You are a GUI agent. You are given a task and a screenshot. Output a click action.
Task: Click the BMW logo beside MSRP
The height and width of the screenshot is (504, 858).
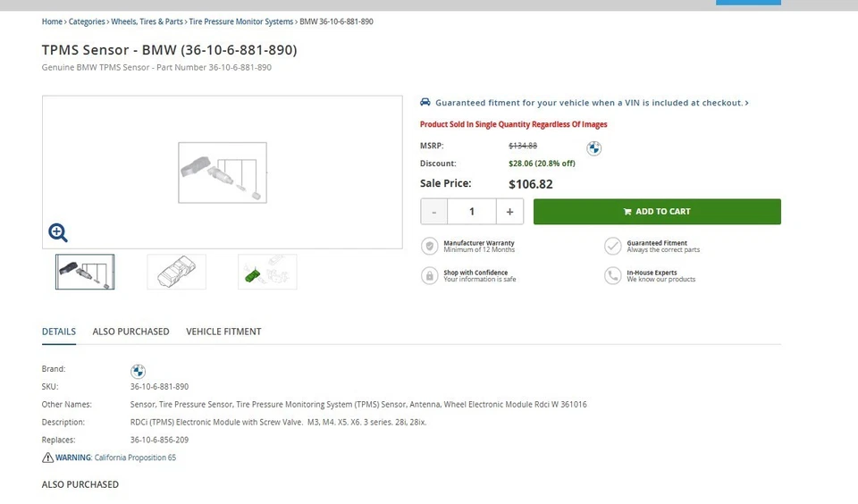(594, 148)
